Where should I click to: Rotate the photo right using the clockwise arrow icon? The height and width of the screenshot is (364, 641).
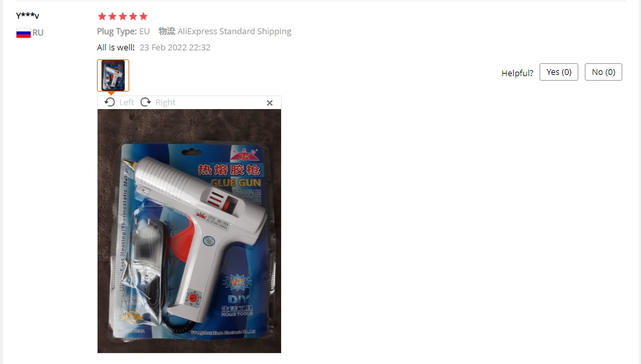[x=145, y=102]
